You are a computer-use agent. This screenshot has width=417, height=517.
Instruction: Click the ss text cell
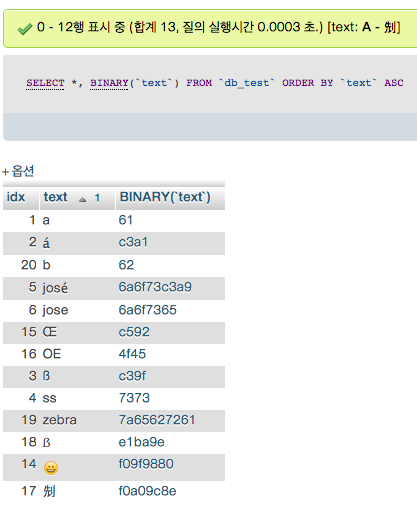[x=49, y=398]
